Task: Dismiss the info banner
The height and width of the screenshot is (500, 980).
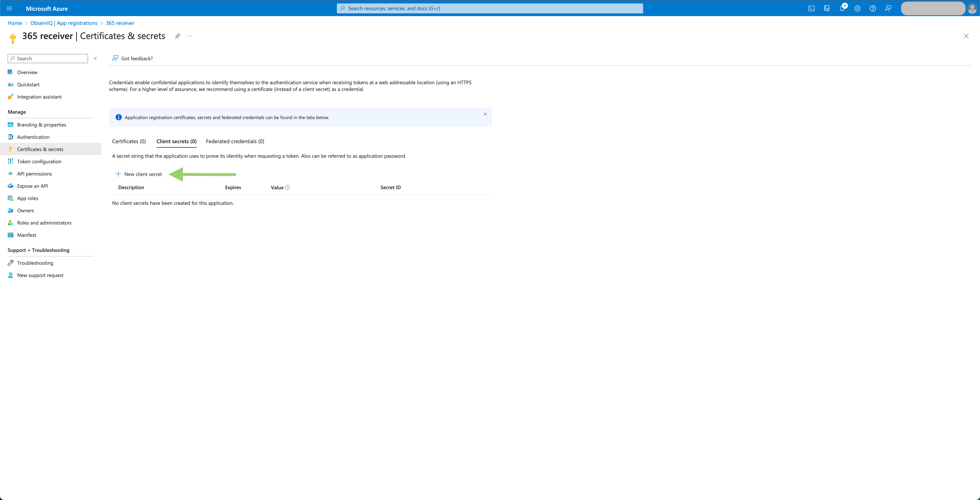Action: click(x=485, y=114)
